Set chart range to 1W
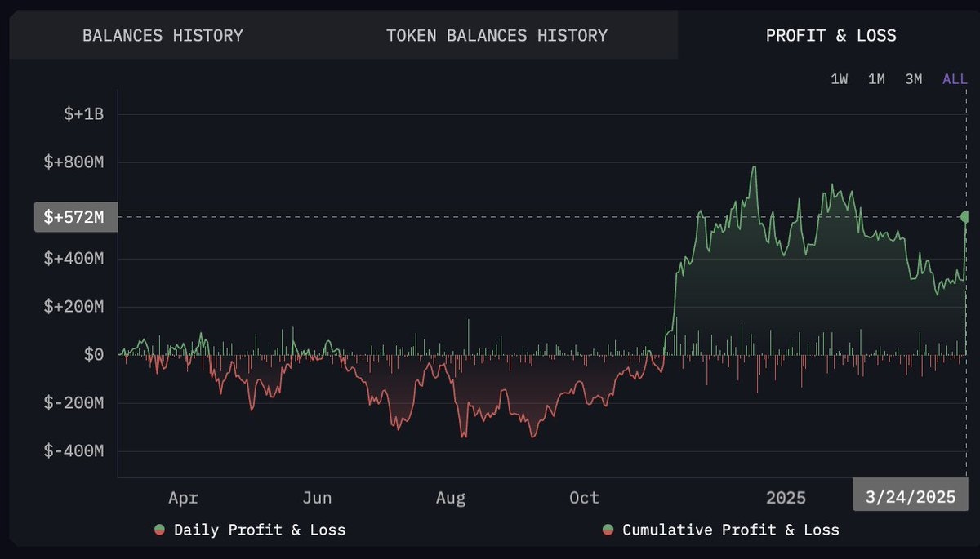This screenshot has height=559, width=980. [839, 79]
